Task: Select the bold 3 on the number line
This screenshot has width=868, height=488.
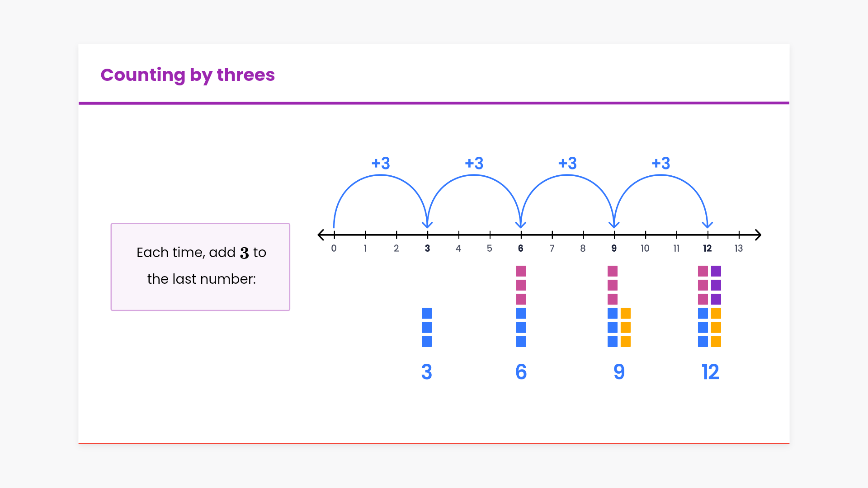Action: (427, 249)
